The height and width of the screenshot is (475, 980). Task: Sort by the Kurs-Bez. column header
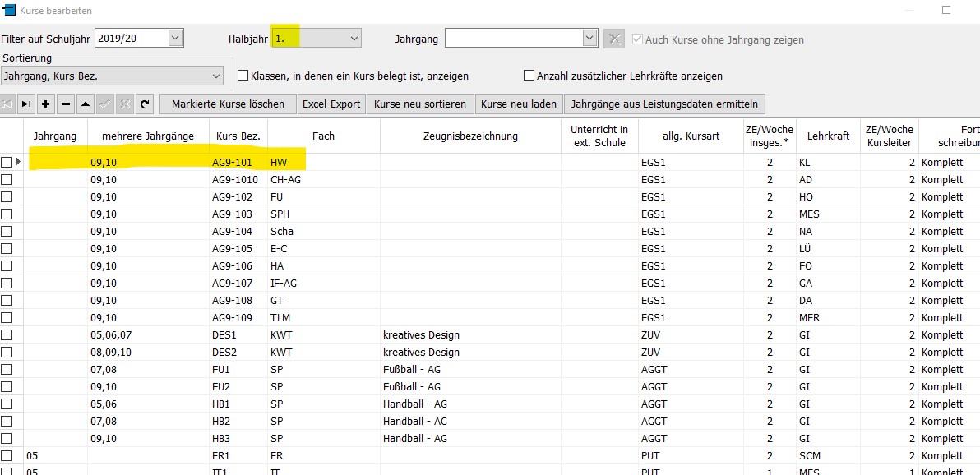(x=238, y=136)
